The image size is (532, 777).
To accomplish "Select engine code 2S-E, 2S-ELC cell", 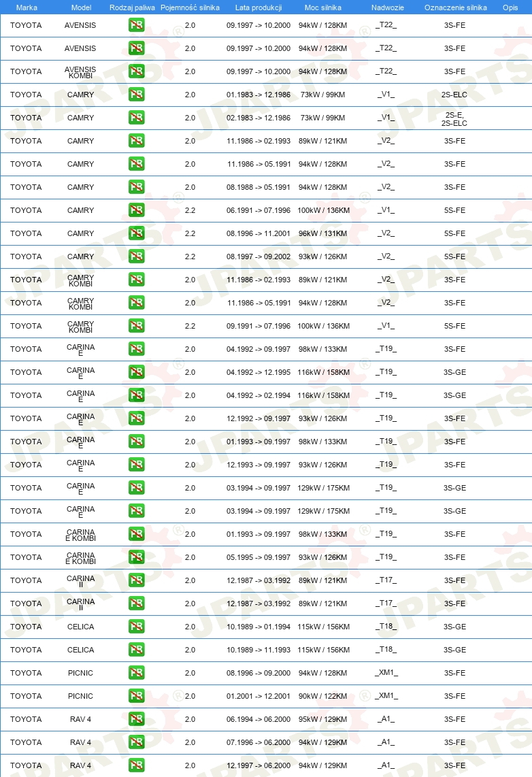I will point(454,119).
